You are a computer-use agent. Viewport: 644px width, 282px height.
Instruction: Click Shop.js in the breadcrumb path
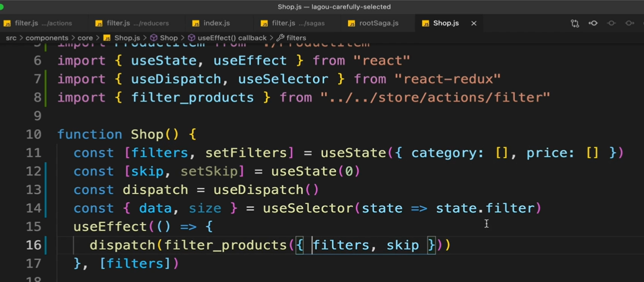click(x=127, y=38)
